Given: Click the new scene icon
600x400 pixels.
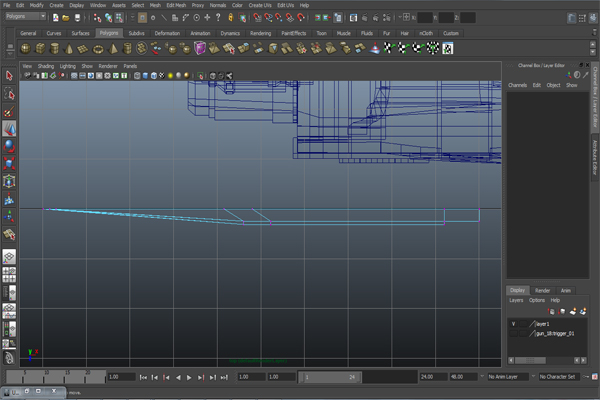Looking at the screenshot, I should coord(56,18).
